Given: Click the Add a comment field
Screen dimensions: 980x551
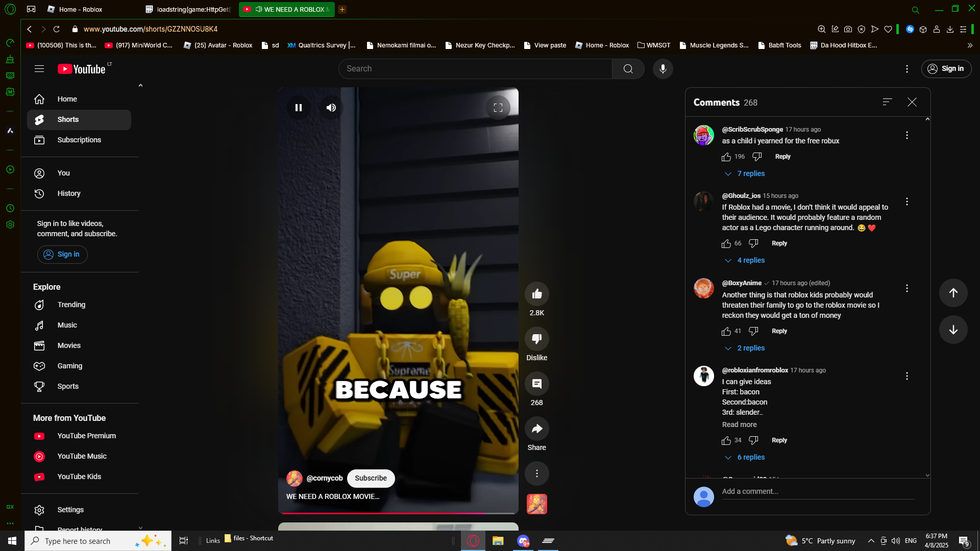Looking at the screenshot, I should (817, 491).
